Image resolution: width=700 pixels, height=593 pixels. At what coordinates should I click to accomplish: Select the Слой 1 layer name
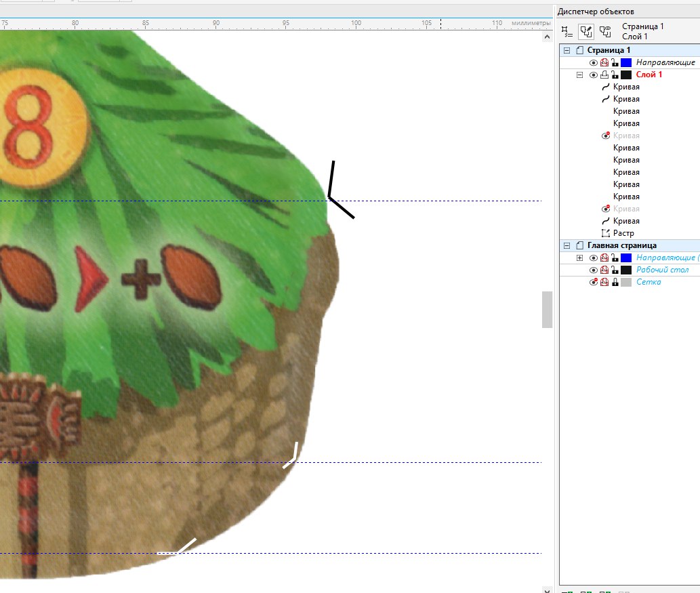648,75
